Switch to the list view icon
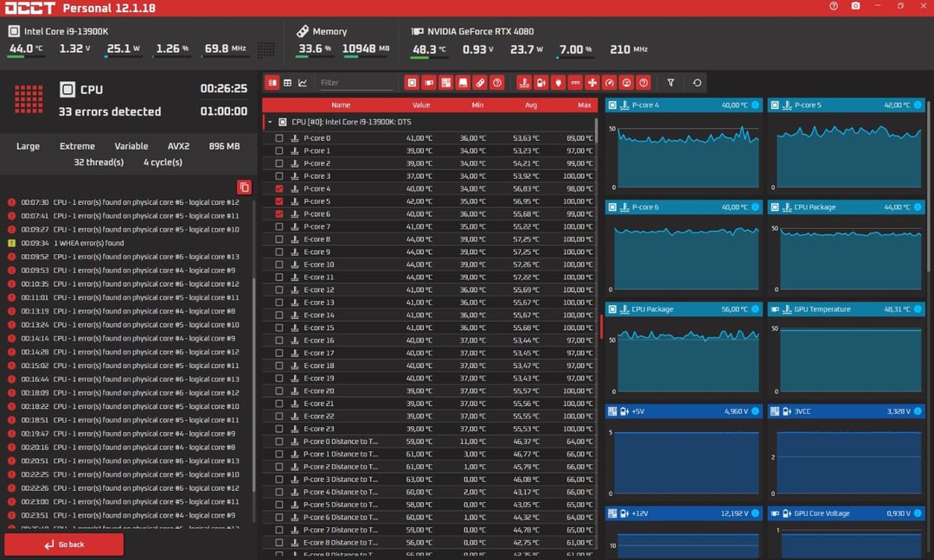Screen dimensions: 934x560 (x=272, y=83)
